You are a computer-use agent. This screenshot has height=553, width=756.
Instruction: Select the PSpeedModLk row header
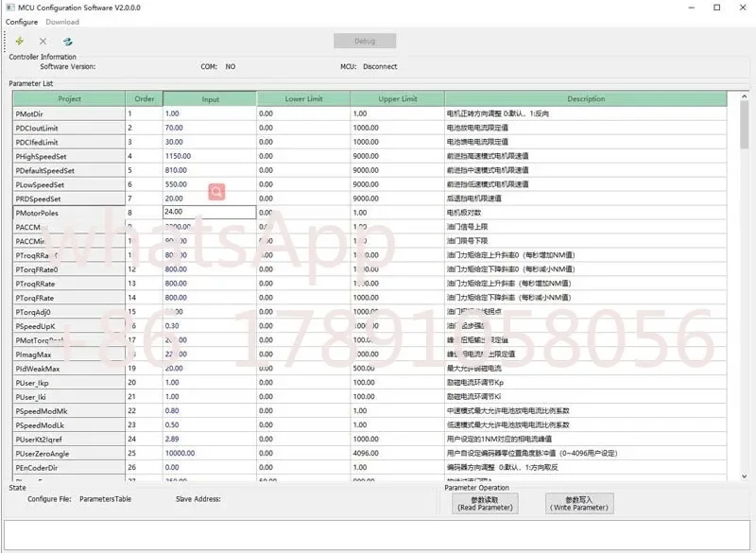tap(69, 425)
